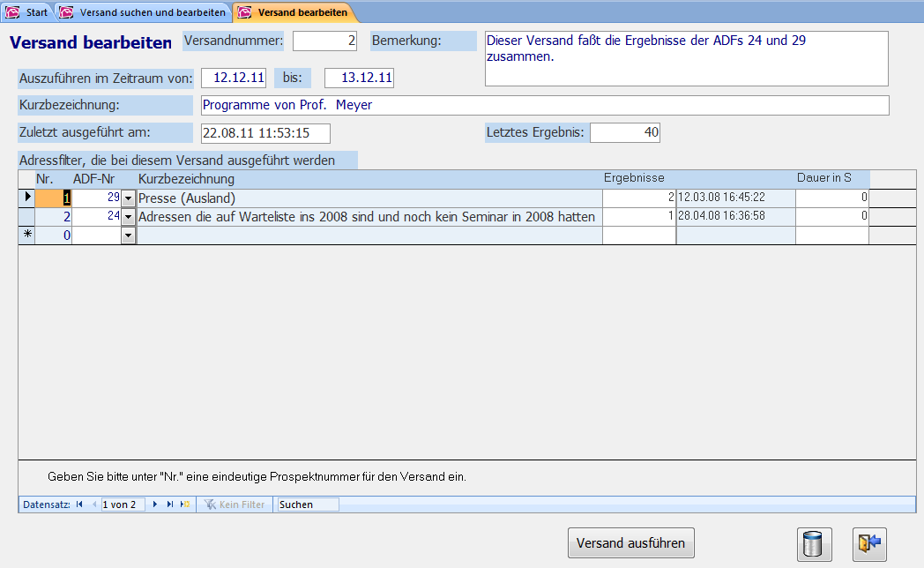Go to the first record
The image size is (924, 568).
click(x=79, y=504)
